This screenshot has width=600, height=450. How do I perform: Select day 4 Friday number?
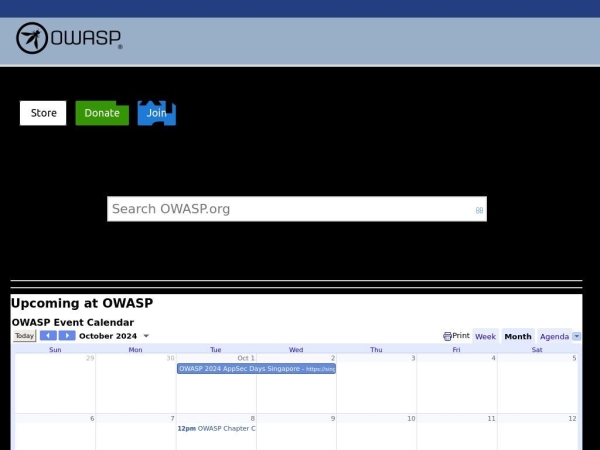pyautogui.click(x=493, y=358)
